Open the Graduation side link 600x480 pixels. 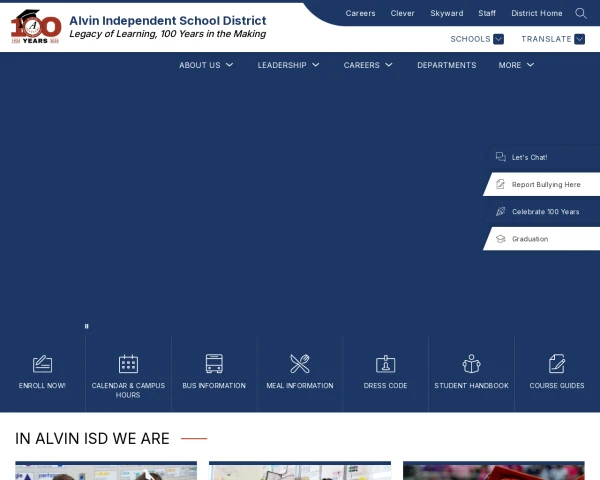point(530,239)
